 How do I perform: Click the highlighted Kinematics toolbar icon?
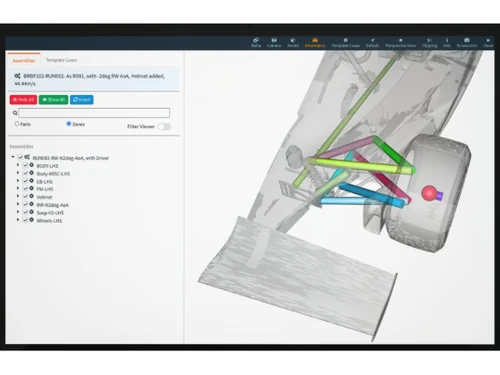(315, 43)
